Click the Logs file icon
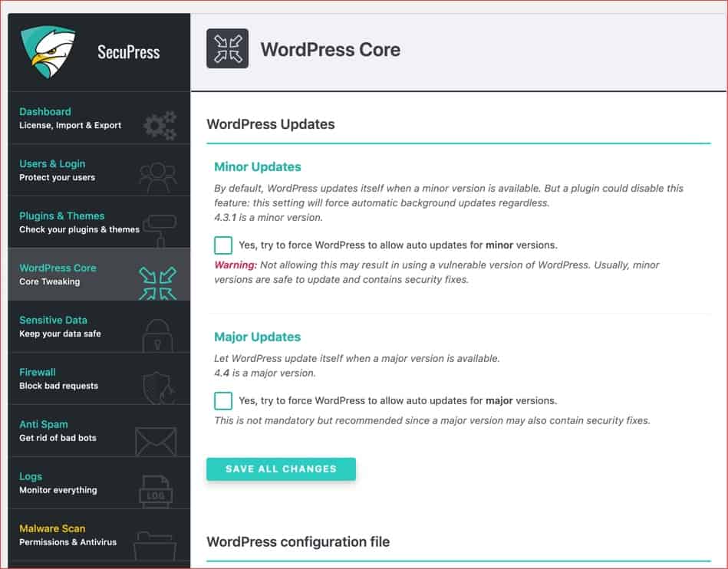Viewport: 728px width, 569px height. [x=156, y=491]
